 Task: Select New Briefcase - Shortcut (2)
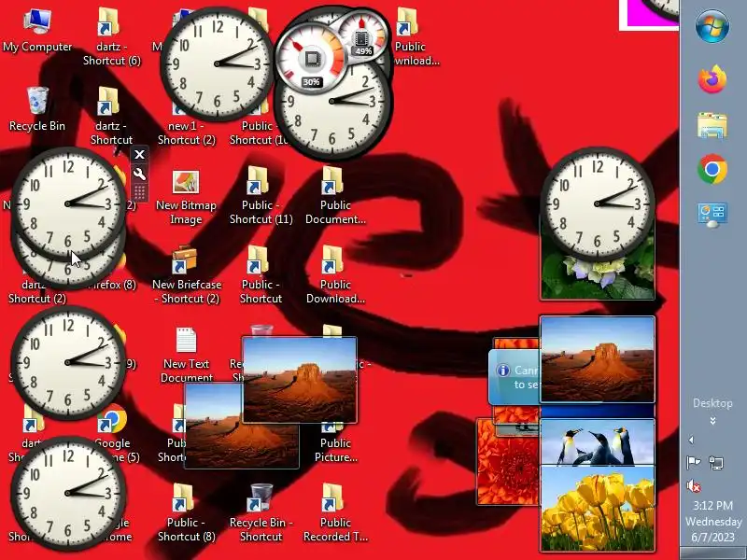[x=186, y=274]
